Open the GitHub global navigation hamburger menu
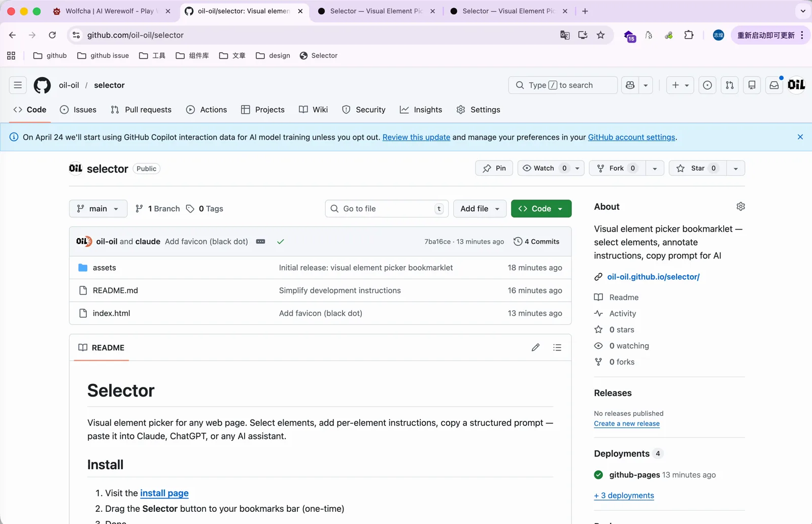 click(18, 85)
